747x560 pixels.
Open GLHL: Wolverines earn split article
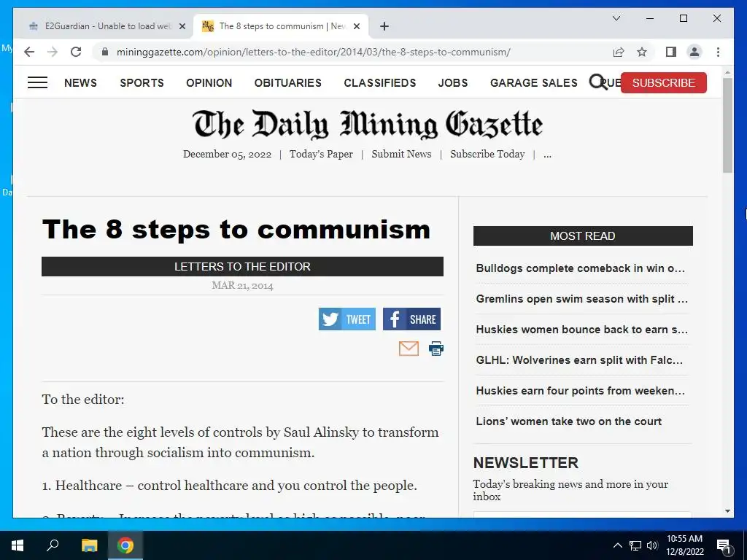tap(579, 360)
